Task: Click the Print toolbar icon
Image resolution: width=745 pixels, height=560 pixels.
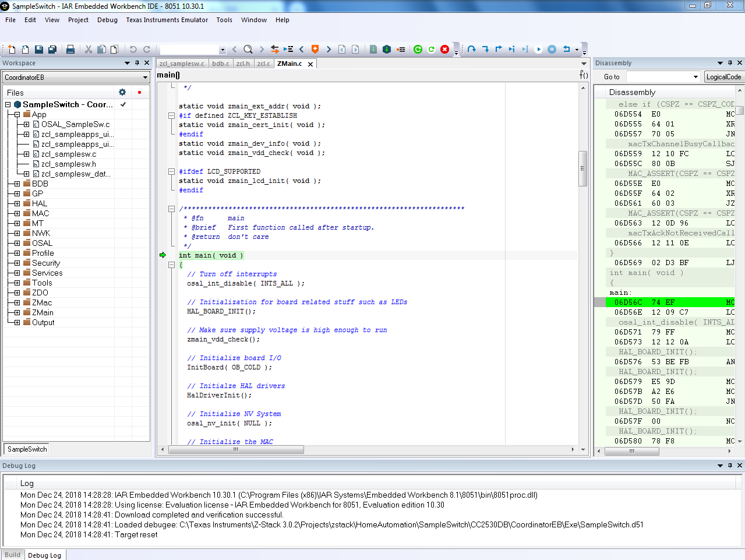Action: 70,50
